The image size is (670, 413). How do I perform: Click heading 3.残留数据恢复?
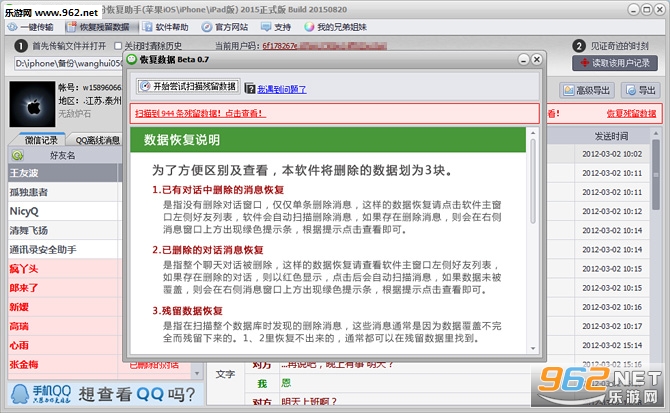tap(188, 310)
